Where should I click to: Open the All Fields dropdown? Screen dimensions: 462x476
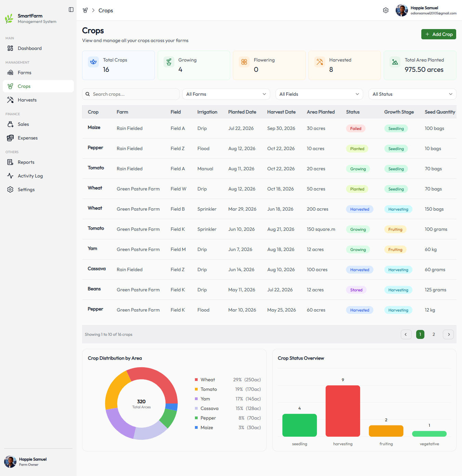(319, 94)
